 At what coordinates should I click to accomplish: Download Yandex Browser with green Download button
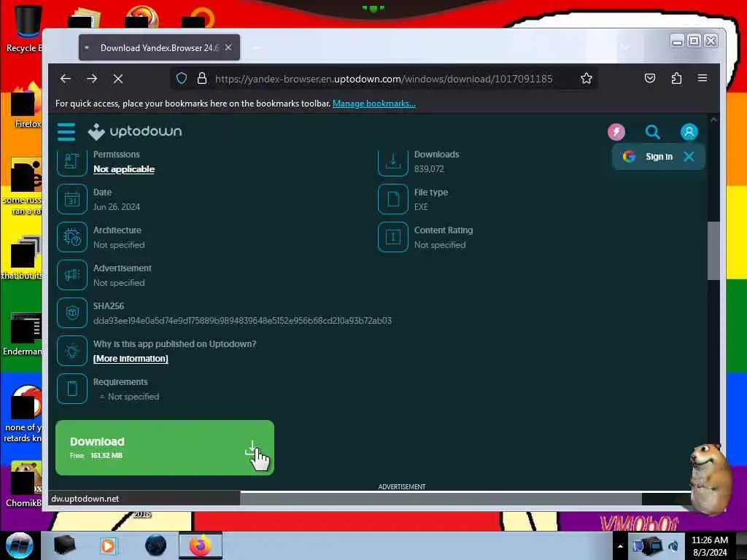(165, 448)
